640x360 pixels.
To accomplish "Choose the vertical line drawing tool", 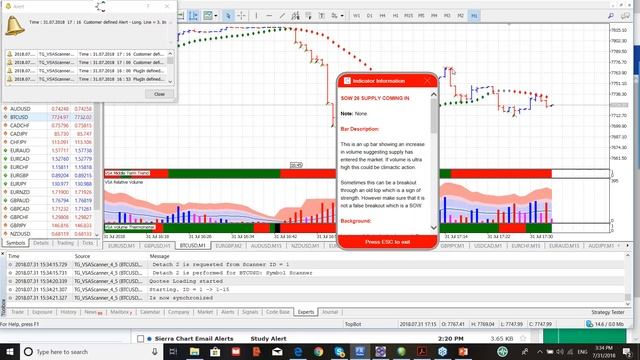I will (x=256, y=16).
